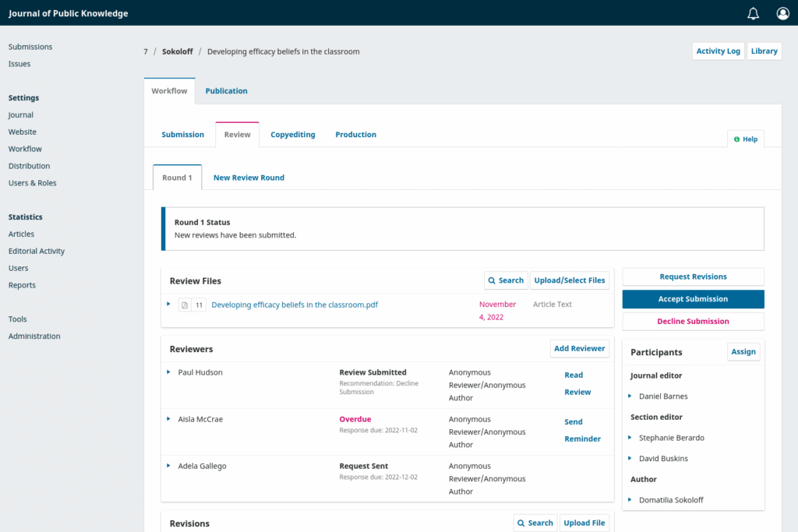Open the Activity Log

point(718,51)
